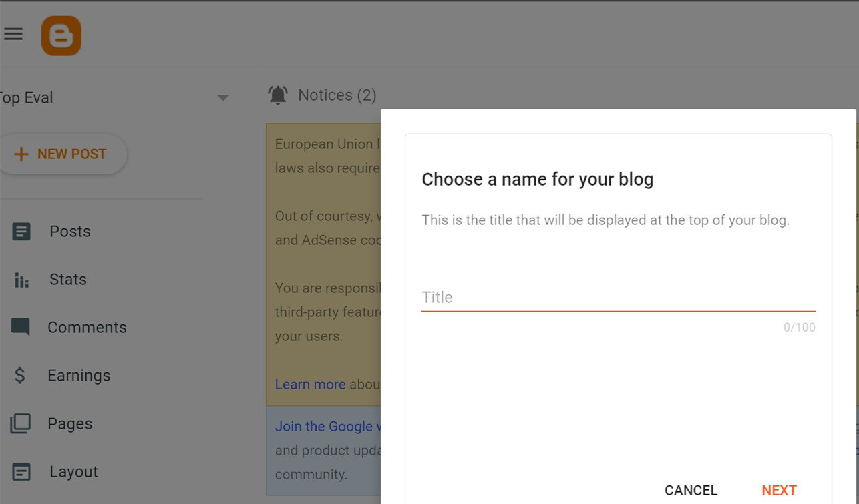Open the Join the Google link
Image resolution: width=859 pixels, height=504 pixels.
(x=327, y=426)
